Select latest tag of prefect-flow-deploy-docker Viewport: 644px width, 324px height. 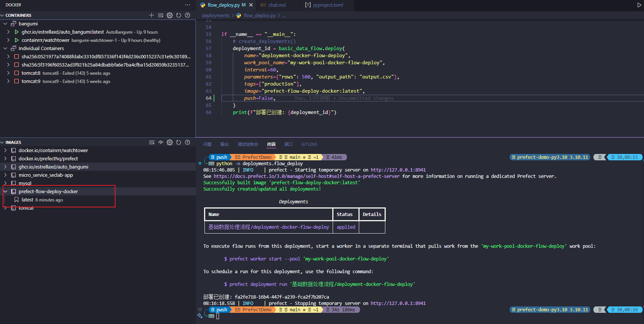coord(98,200)
